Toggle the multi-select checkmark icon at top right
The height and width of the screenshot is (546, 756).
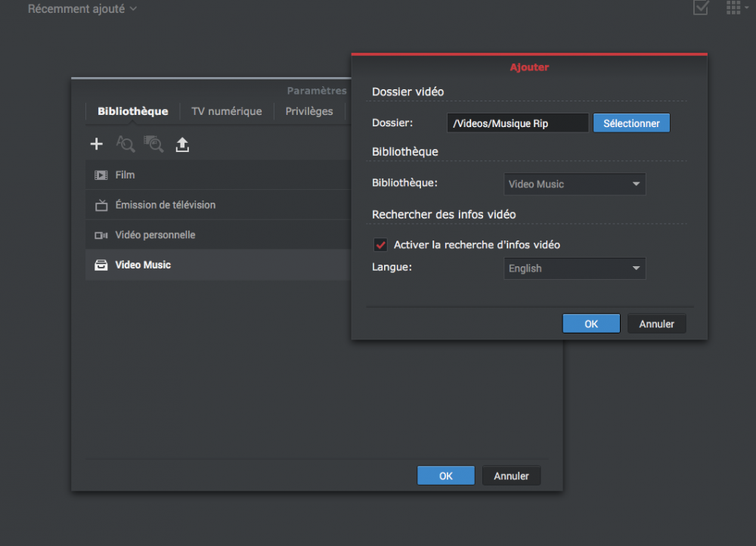[701, 8]
